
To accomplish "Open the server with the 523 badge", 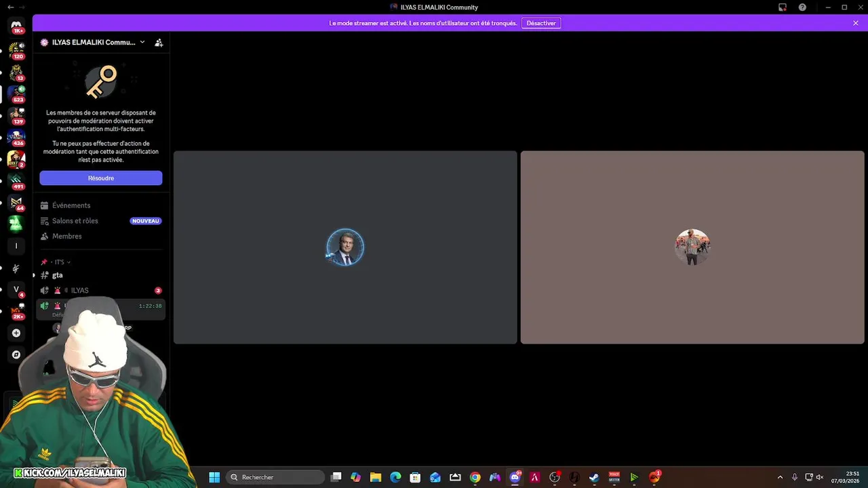I will (16, 93).
